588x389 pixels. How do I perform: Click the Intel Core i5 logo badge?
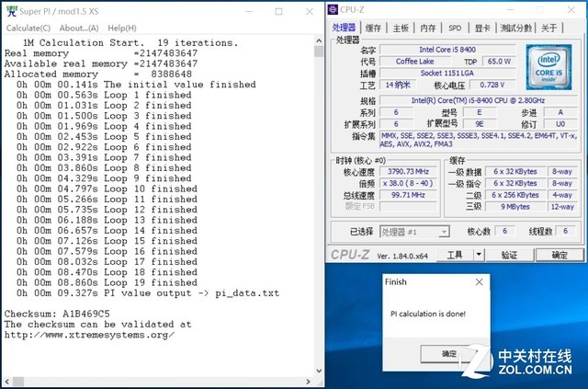pyautogui.click(x=548, y=67)
